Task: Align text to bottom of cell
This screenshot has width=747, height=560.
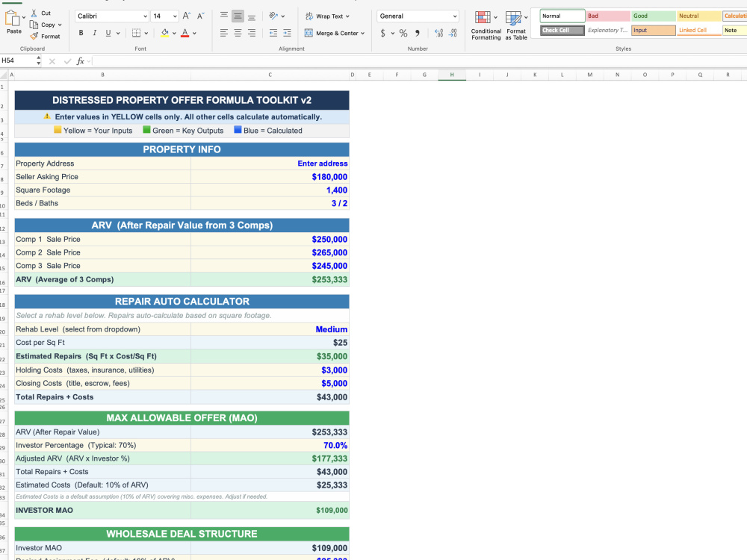Action: pyautogui.click(x=252, y=16)
